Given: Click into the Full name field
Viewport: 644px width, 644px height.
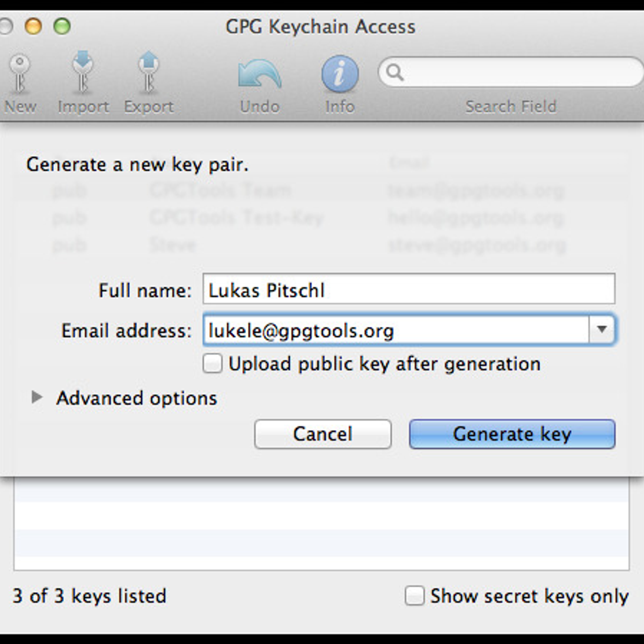Looking at the screenshot, I should click(408, 290).
